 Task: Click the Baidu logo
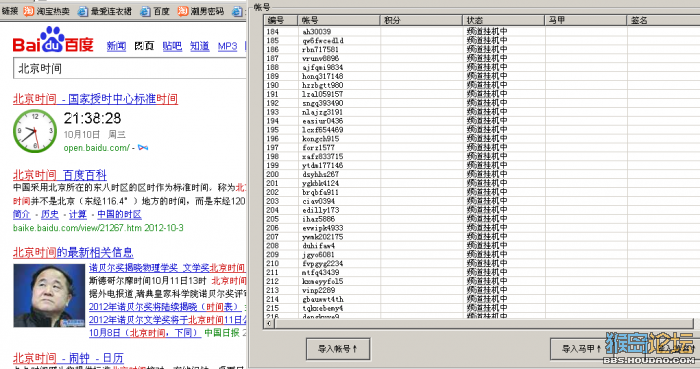pyautogui.click(x=53, y=40)
